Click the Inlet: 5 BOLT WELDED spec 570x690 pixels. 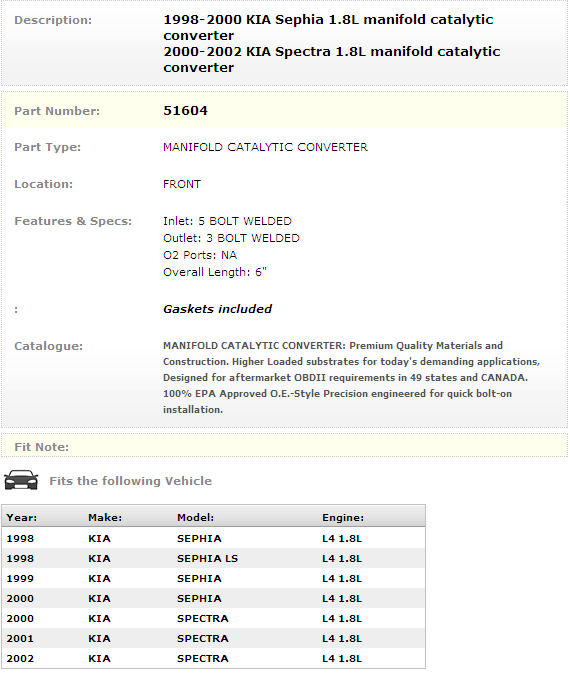point(227,221)
